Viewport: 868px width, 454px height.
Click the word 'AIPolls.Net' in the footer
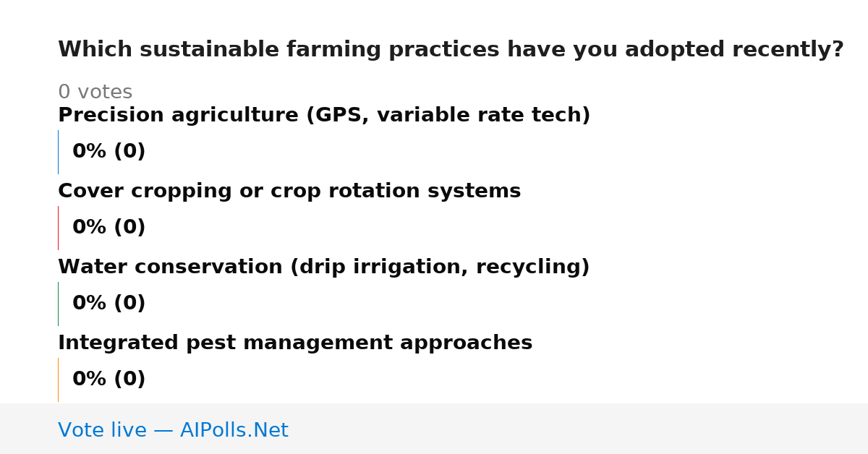click(x=234, y=430)
